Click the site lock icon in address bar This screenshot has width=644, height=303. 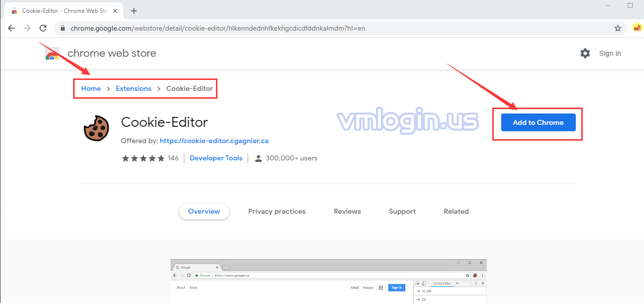point(63,29)
